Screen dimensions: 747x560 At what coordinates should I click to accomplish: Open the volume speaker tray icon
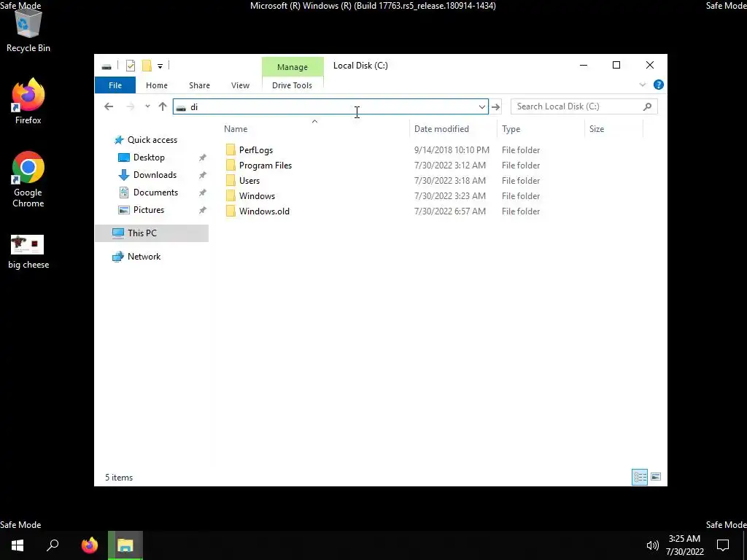click(x=652, y=545)
